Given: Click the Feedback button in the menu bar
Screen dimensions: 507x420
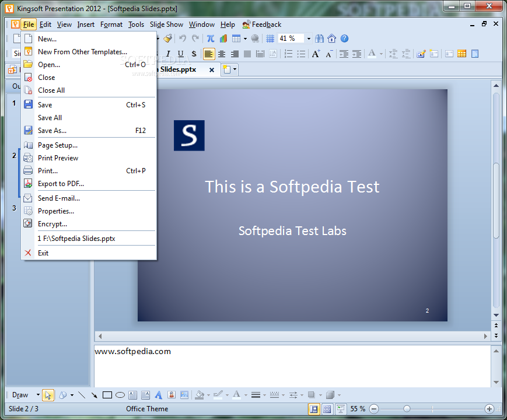Looking at the screenshot, I should coord(262,24).
